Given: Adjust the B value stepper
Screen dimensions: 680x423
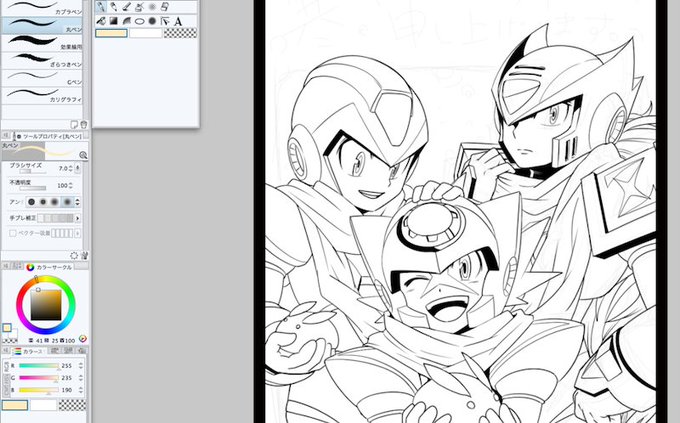Looking at the screenshot, I should pyautogui.click(x=81, y=390).
